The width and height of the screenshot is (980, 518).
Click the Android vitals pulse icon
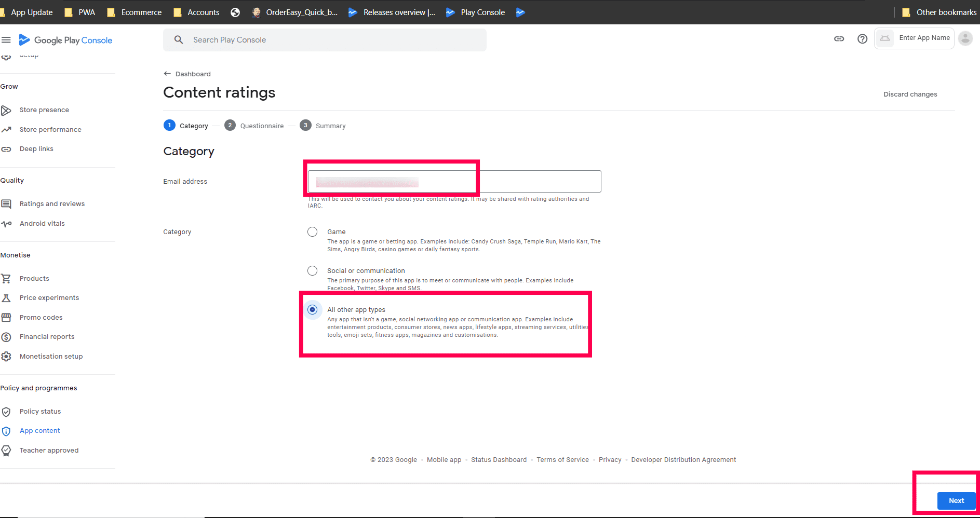(x=6, y=224)
